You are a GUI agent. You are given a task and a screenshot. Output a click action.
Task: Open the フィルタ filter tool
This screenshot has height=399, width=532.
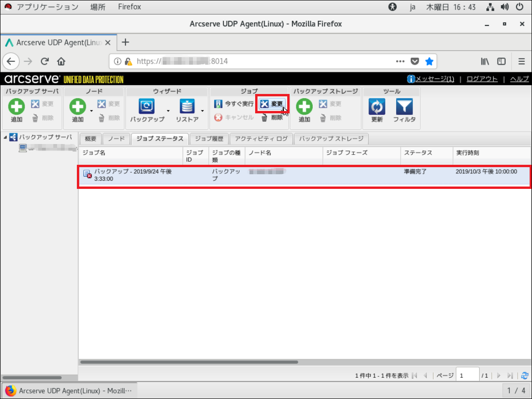404,110
